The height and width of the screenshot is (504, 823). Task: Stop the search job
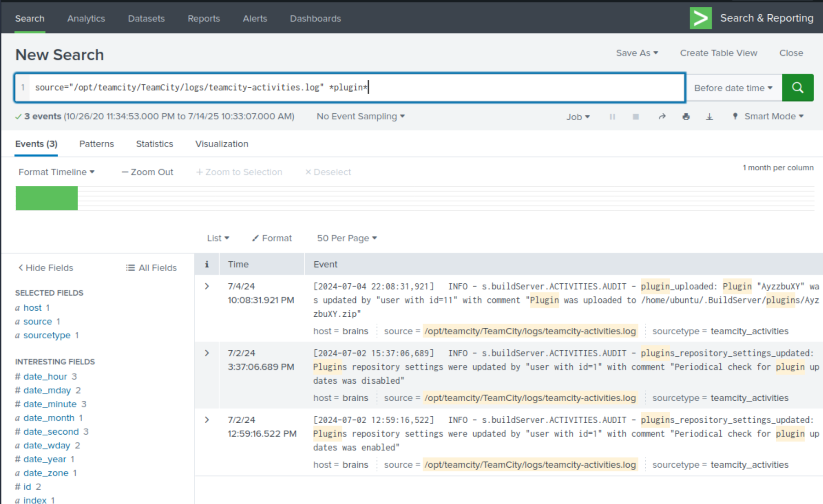point(636,117)
